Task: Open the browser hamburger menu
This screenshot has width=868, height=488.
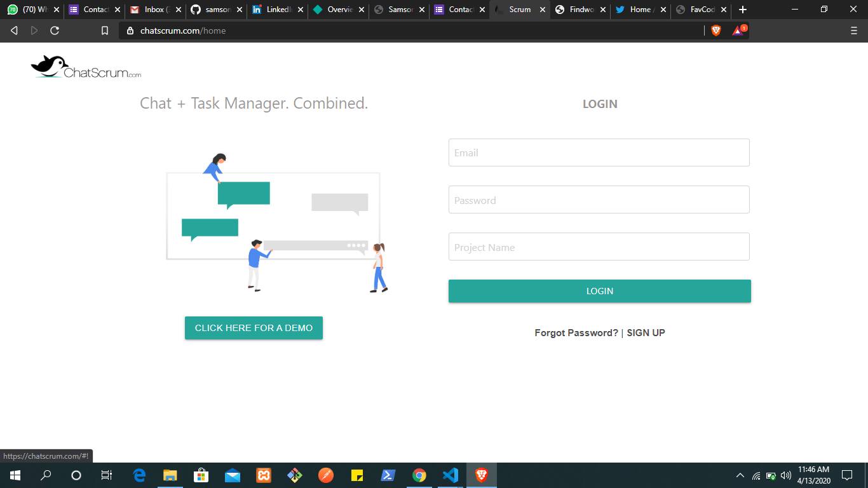Action: point(853,30)
